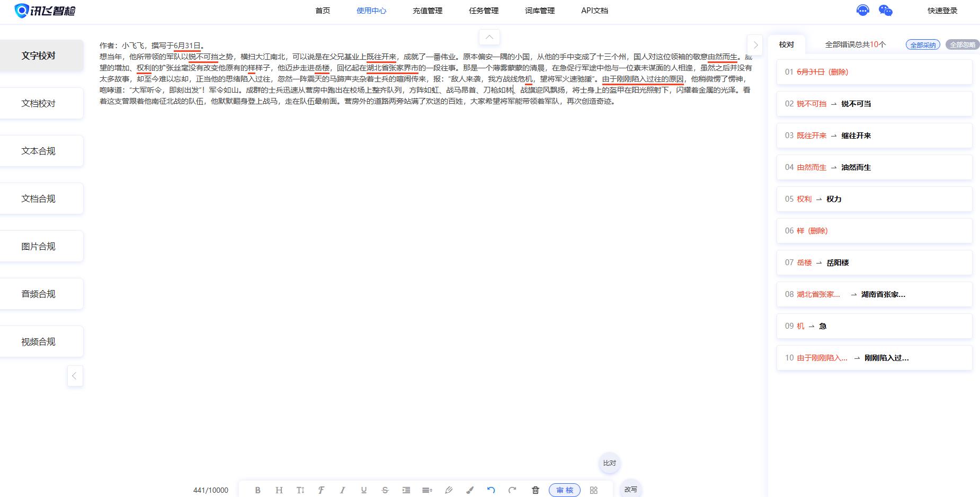Collapse the top panel with up chevron
This screenshot has width=980, height=497.
pos(489,37)
